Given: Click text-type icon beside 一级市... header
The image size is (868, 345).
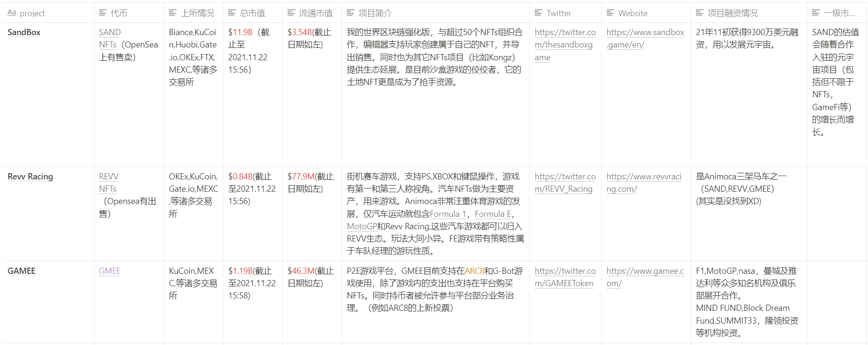Looking at the screenshot, I should click(816, 13).
